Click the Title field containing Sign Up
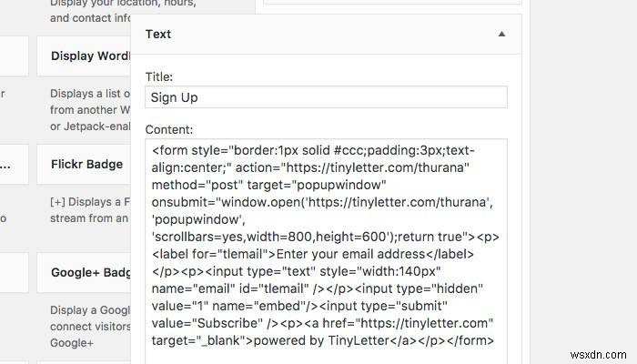The width and height of the screenshot is (637, 364). (x=325, y=97)
